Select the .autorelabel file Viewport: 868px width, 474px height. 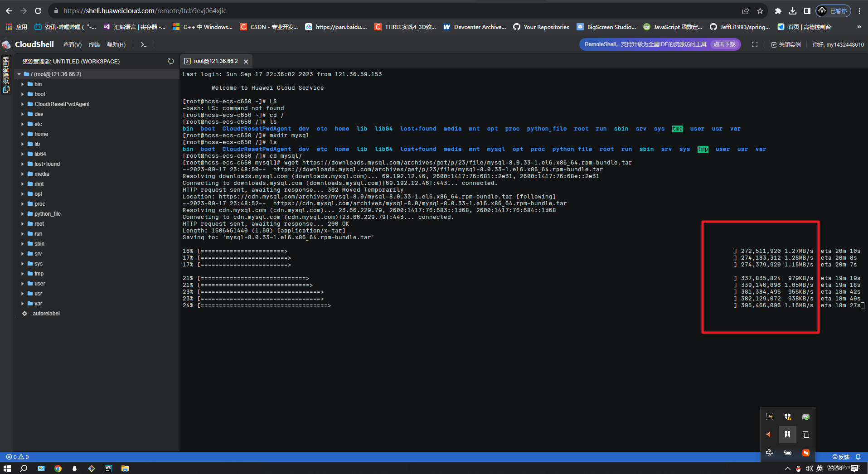[45, 314]
